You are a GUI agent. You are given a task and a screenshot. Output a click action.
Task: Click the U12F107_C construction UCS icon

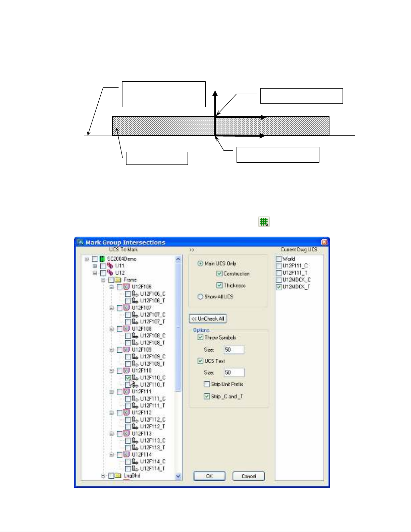tap(135, 315)
